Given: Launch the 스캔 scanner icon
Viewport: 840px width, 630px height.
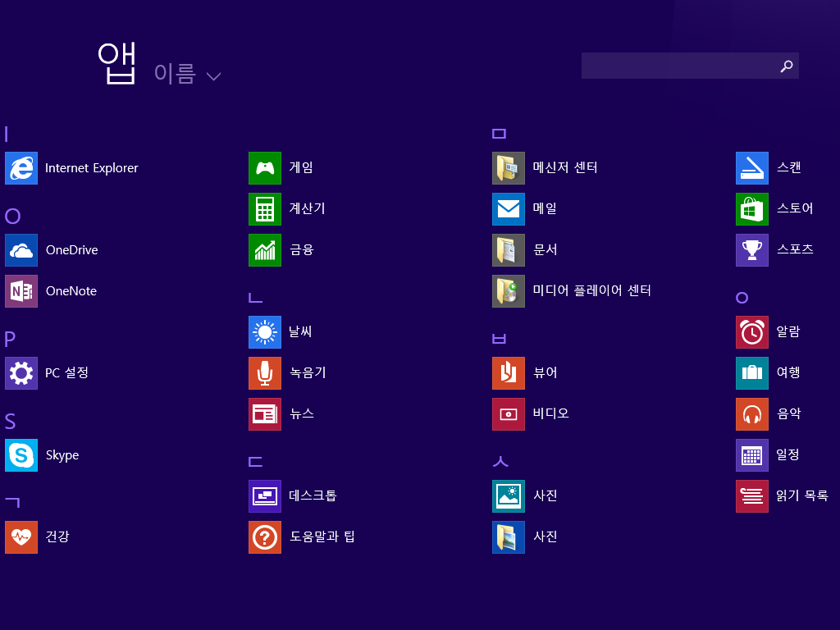Looking at the screenshot, I should point(752,168).
